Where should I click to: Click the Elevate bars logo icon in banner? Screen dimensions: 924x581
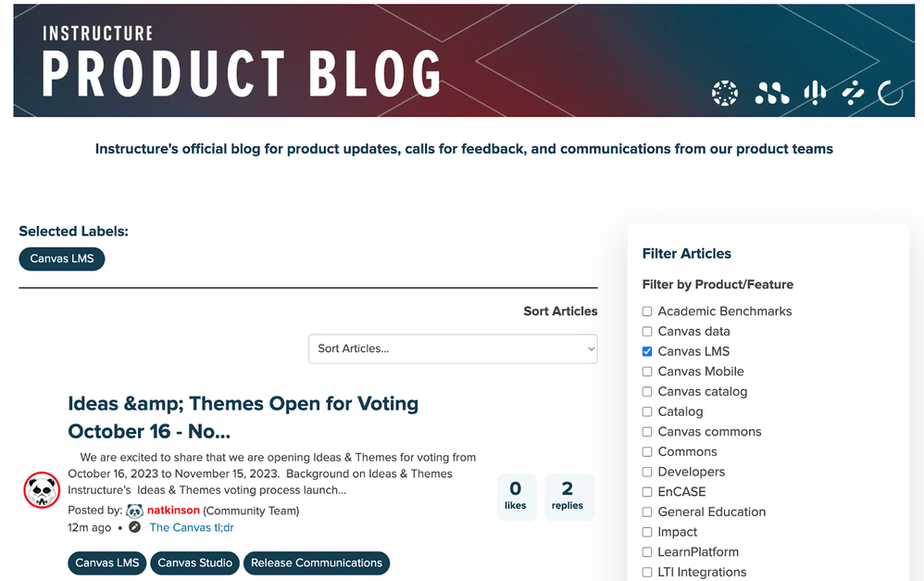click(815, 94)
